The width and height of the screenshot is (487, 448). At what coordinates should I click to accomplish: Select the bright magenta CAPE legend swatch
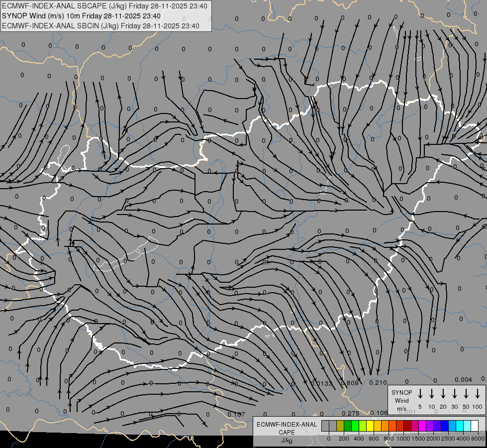(x=422, y=426)
